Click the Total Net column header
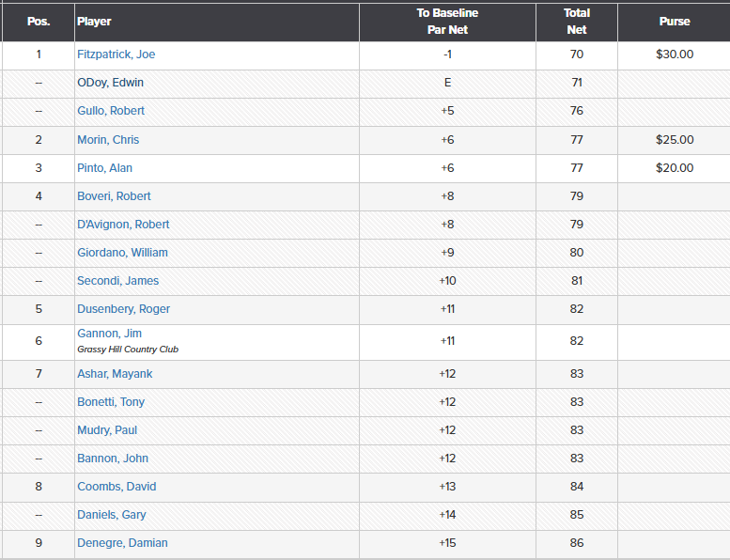This screenshot has height=560, width=730. coord(577,22)
